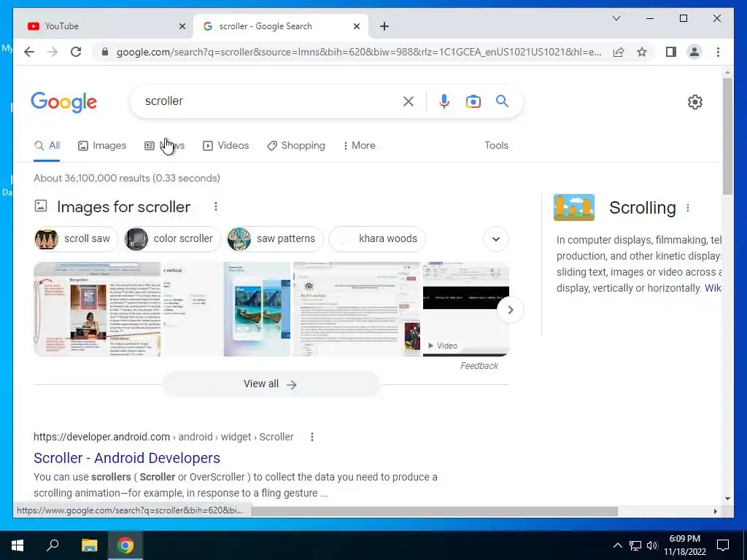Open first image thumbnail with red annotations

click(97, 309)
